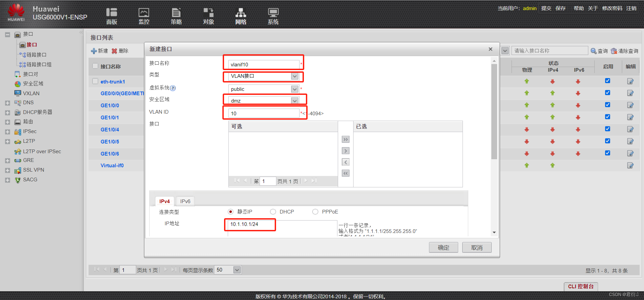
Task: Click the admin user link
Action: [530, 8]
